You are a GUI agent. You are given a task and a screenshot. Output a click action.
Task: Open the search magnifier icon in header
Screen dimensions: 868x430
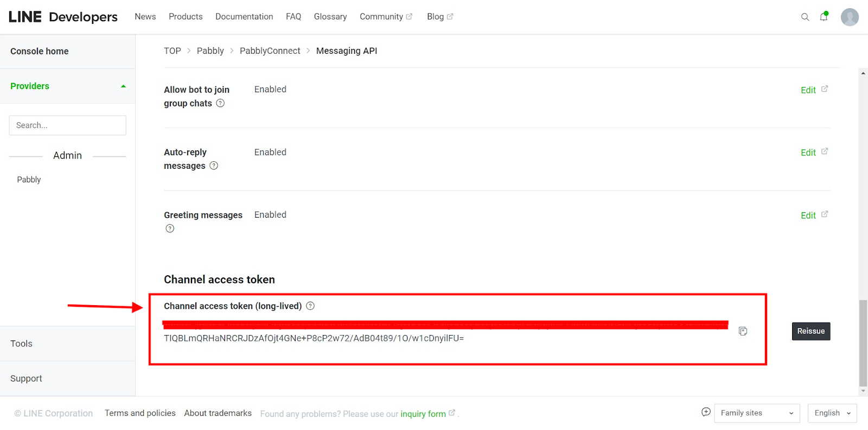[805, 17]
